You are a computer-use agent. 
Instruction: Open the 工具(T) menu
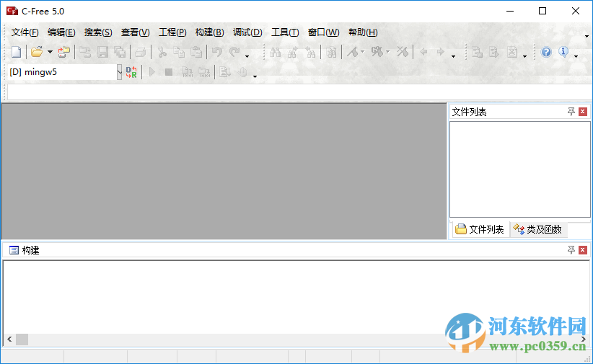point(285,32)
